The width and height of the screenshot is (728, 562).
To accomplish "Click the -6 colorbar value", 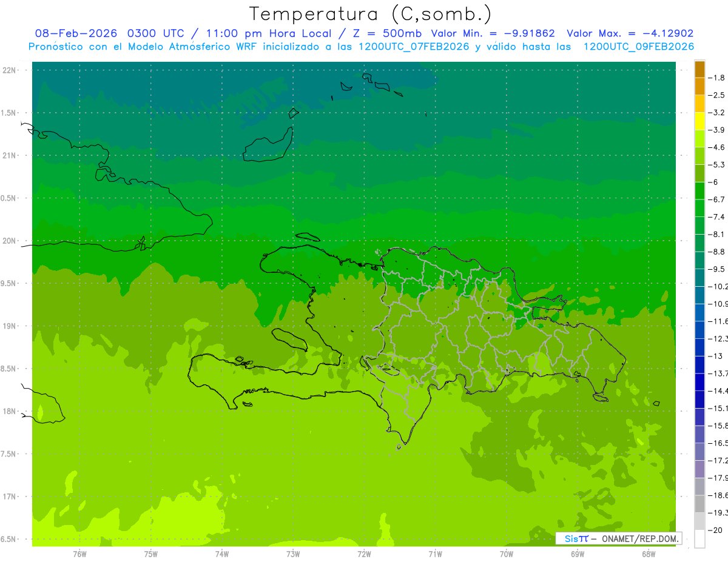I will coord(714,182).
